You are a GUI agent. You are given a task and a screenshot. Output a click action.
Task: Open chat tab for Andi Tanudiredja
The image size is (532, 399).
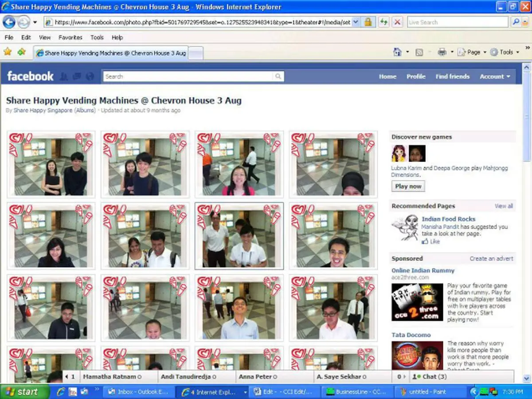[x=196, y=376]
